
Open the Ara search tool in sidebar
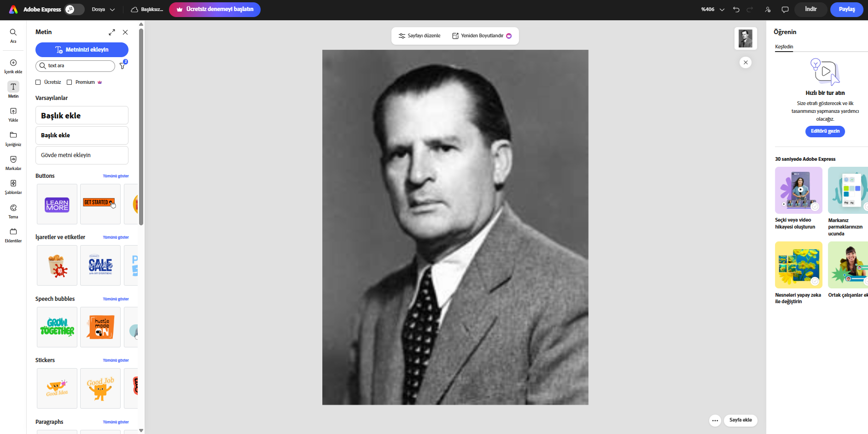[x=13, y=35]
